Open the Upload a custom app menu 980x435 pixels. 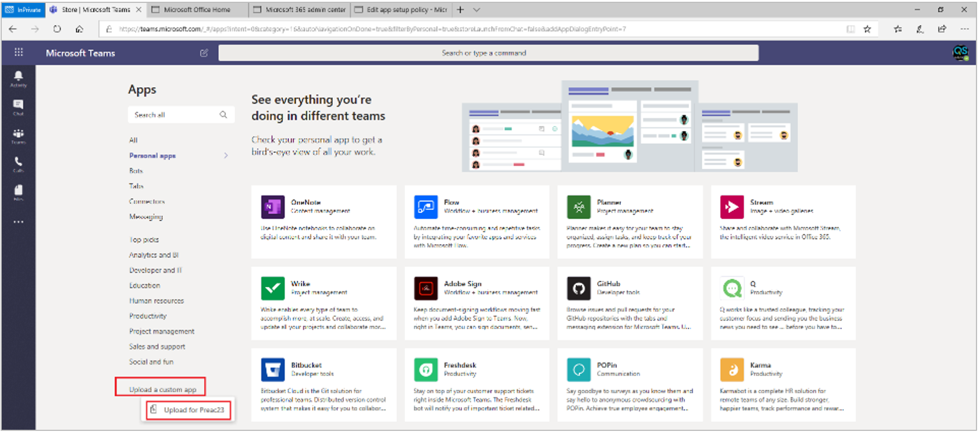[x=162, y=389]
